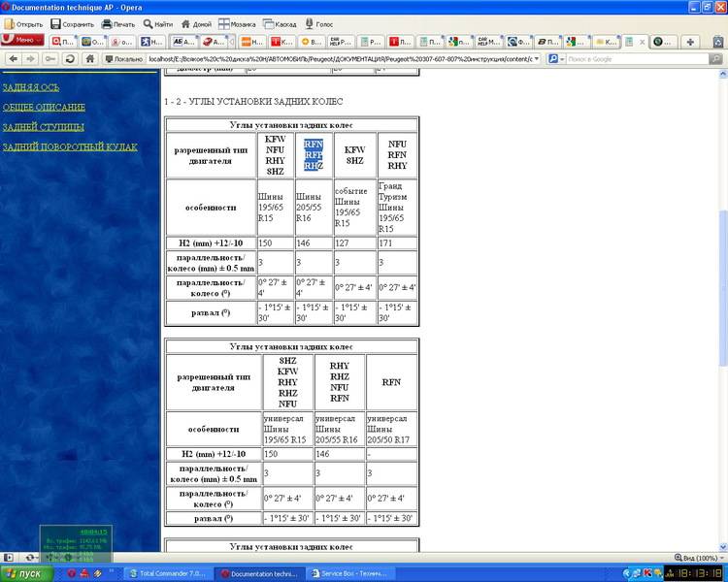728x582 pixels.
Task: Open ЗАДНЯЯ ОСЬ link in sidebar
Action: coord(29,87)
